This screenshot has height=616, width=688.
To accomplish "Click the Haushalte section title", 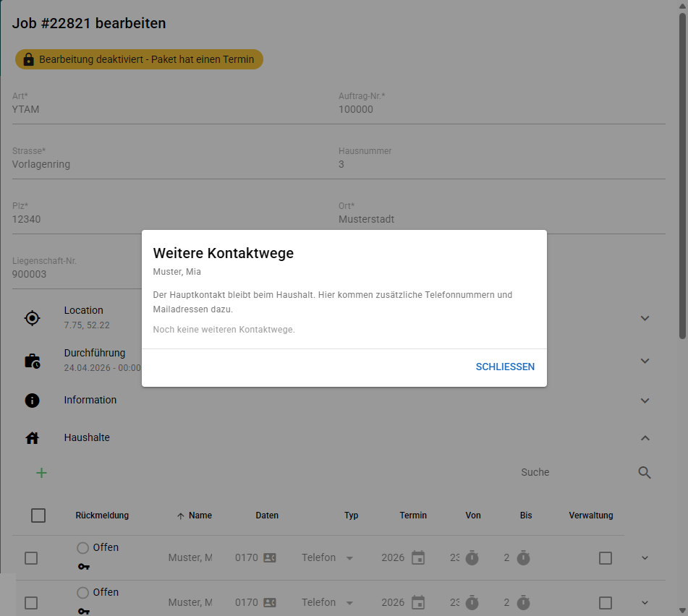I will (x=87, y=437).
